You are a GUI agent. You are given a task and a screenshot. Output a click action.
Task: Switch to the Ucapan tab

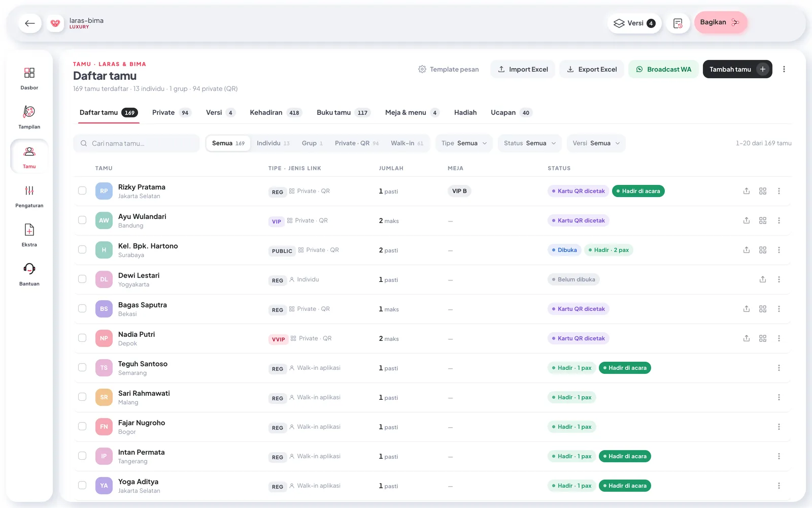[511, 112]
